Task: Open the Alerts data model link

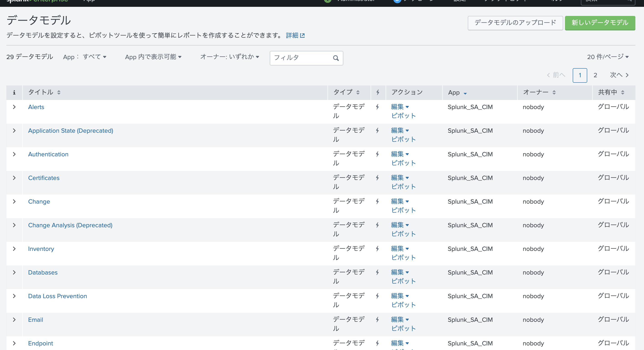Action: (x=36, y=107)
